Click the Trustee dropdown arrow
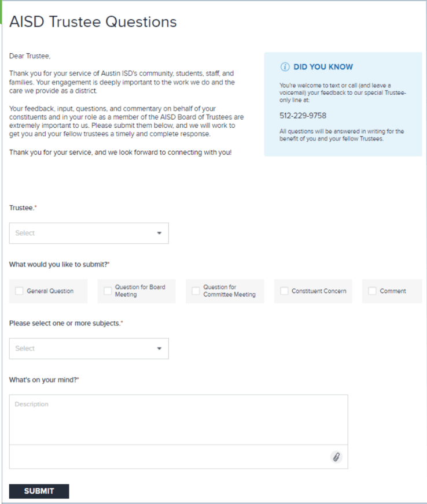 pos(159,234)
